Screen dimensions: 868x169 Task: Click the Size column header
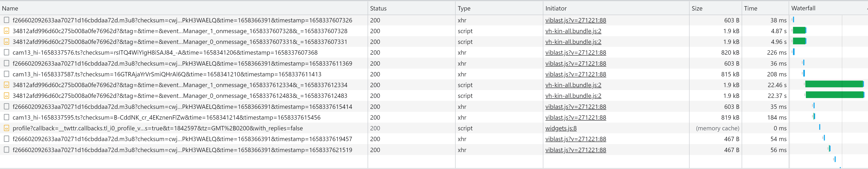(697, 8)
